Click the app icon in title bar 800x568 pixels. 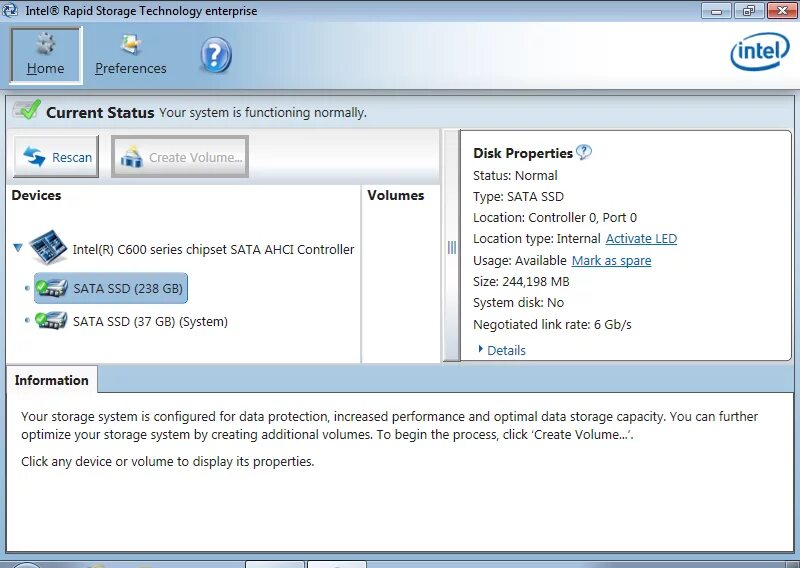pos(10,10)
